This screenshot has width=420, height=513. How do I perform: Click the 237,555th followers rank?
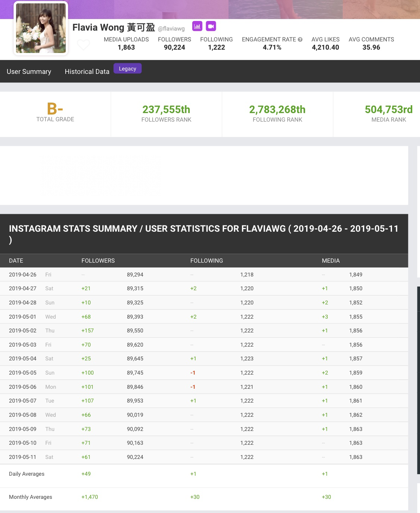point(166,110)
